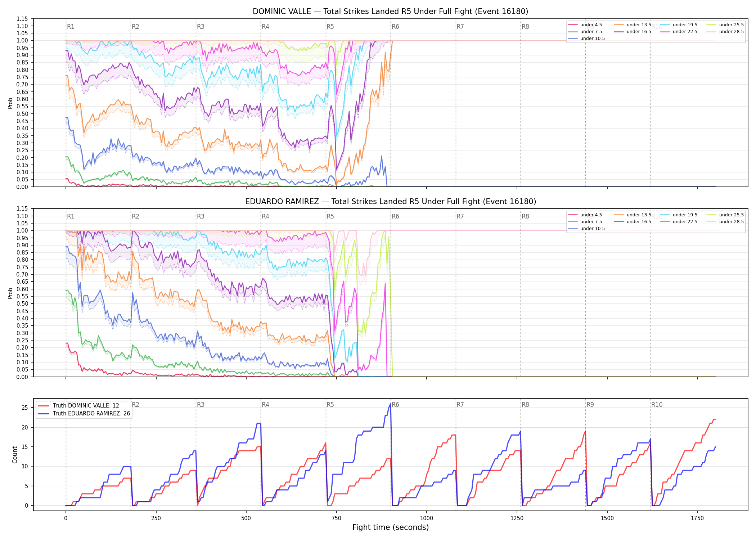The width and height of the screenshot is (756, 540).
Task: Click the 'Fight time (seconds)' axis label
Action: click(x=390, y=527)
